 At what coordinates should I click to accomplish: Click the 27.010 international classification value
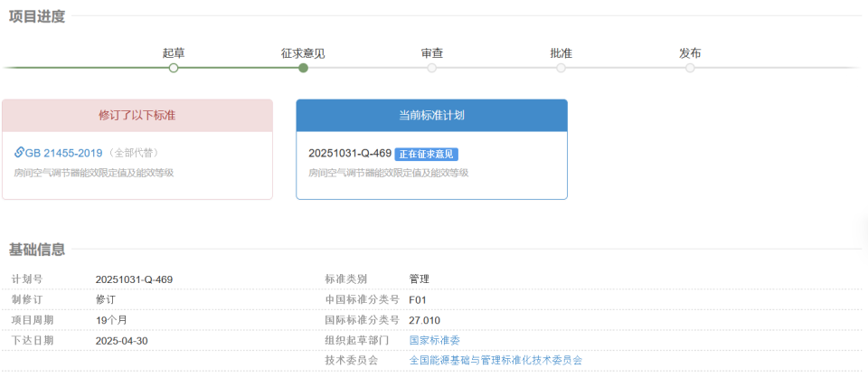tap(425, 320)
